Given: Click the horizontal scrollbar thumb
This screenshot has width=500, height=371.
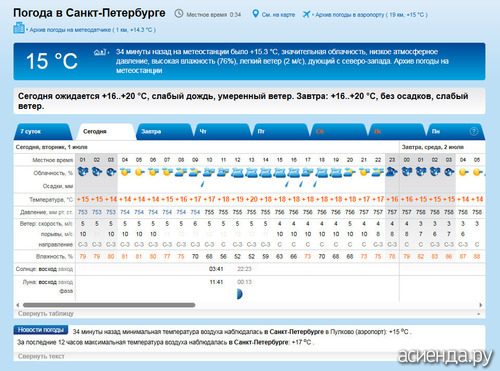Looking at the screenshot, I should coord(109,305).
